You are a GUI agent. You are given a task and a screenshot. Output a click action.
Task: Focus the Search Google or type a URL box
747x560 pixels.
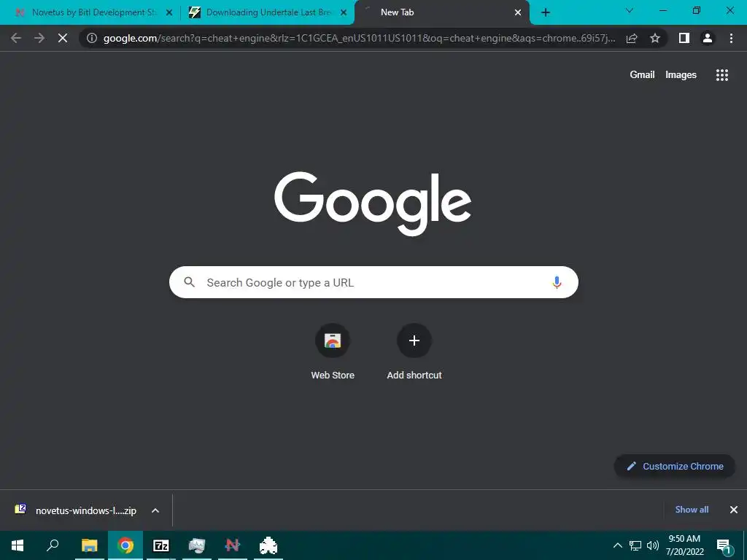coord(373,282)
